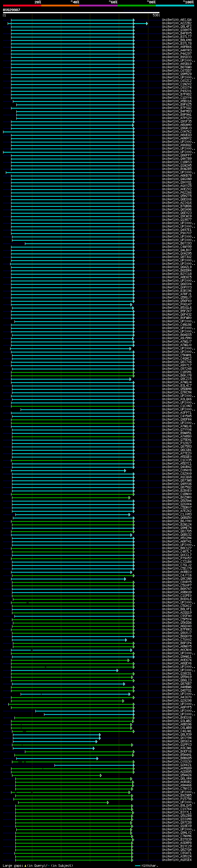Image resolution: width=197 pixels, height=868 pixels.
Task: Select hit UniRef100_Q8LM39
Action: coord(177,735)
